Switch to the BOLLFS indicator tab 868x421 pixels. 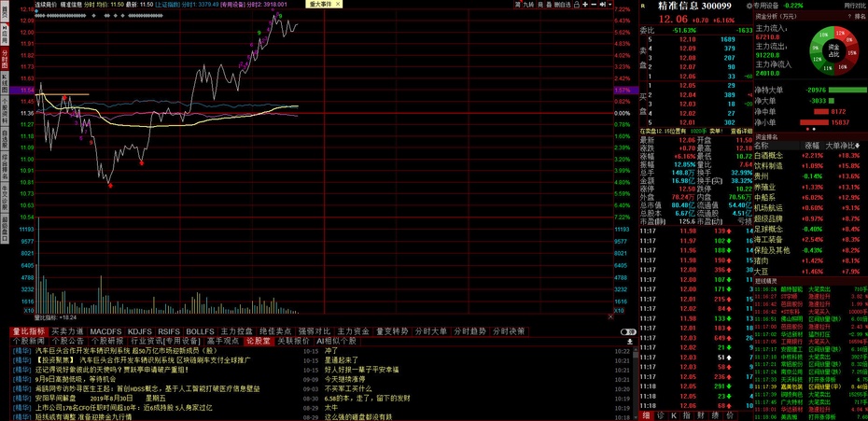(200, 331)
